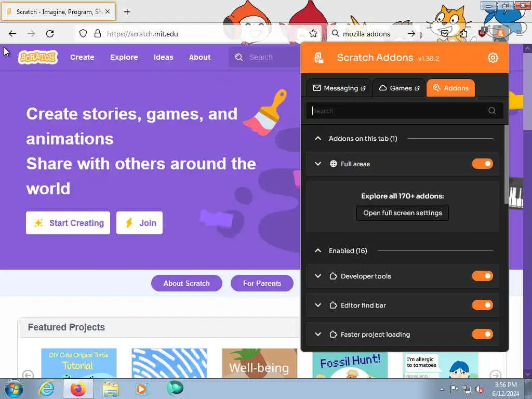Open the Messaging tab
Viewport: 532px width, 399px height.
[x=339, y=88]
